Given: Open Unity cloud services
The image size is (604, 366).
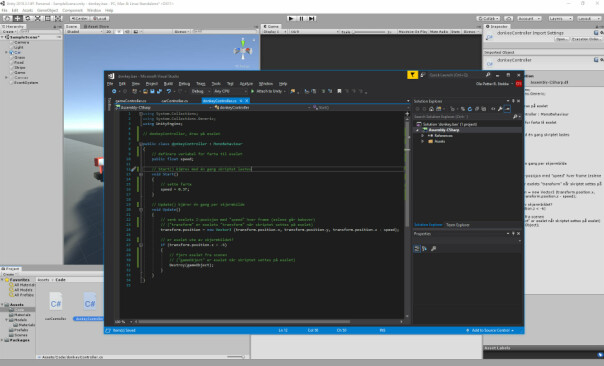Looking at the screenshot, I should coord(508,18).
